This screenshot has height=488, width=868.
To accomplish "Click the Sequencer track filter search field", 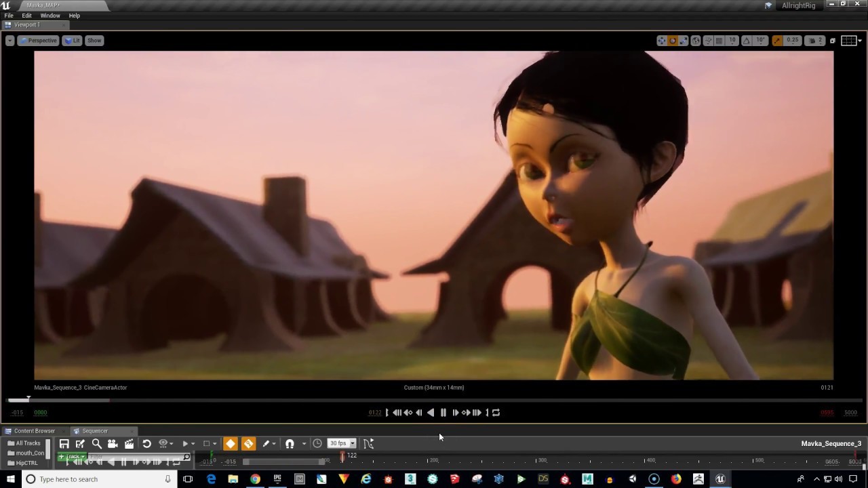I will (139, 457).
